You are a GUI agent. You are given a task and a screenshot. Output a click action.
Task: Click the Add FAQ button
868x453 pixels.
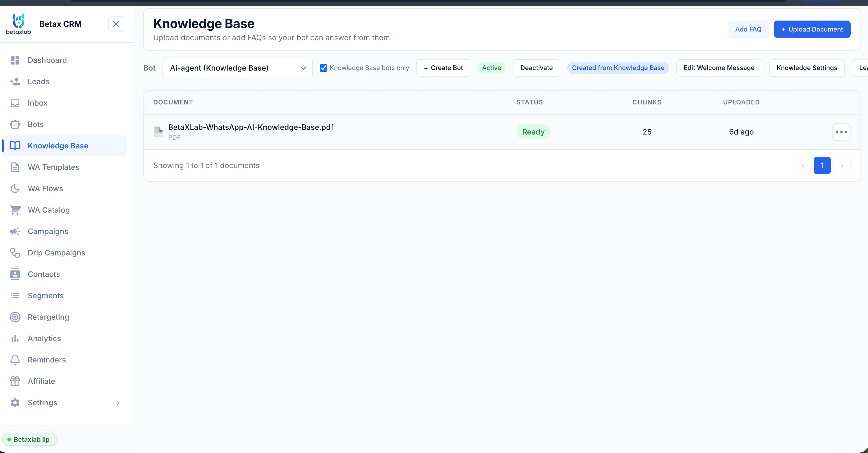[x=748, y=29]
